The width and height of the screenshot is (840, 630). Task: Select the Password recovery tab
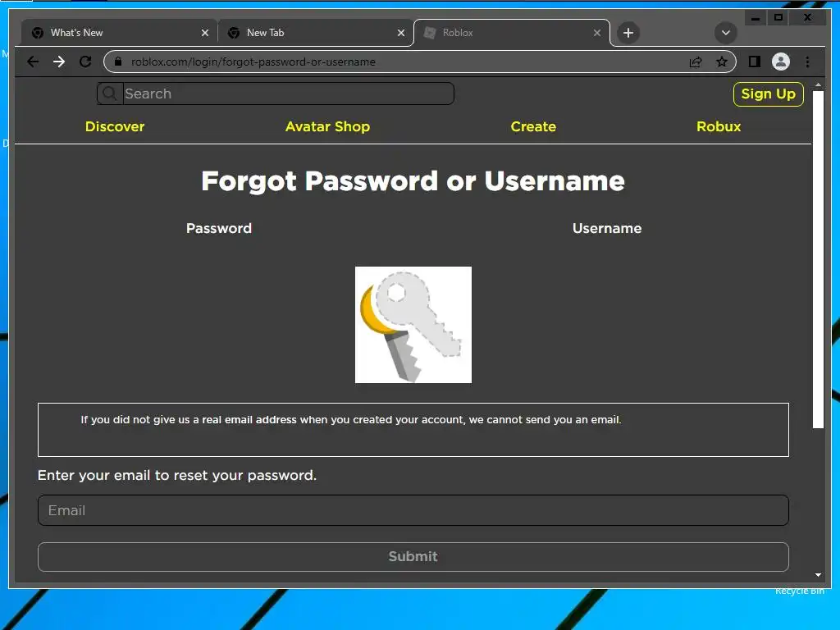click(218, 228)
